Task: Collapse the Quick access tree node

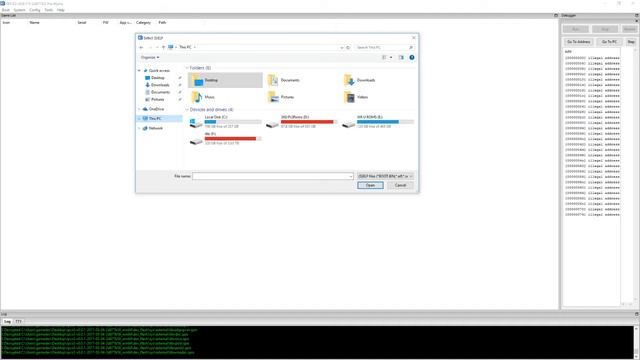Action: [139, 71]
